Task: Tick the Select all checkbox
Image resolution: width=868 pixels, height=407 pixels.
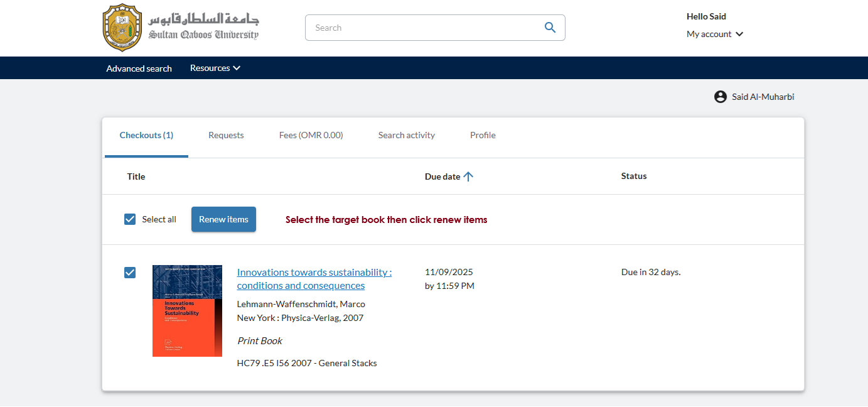Action: [130, 219]
